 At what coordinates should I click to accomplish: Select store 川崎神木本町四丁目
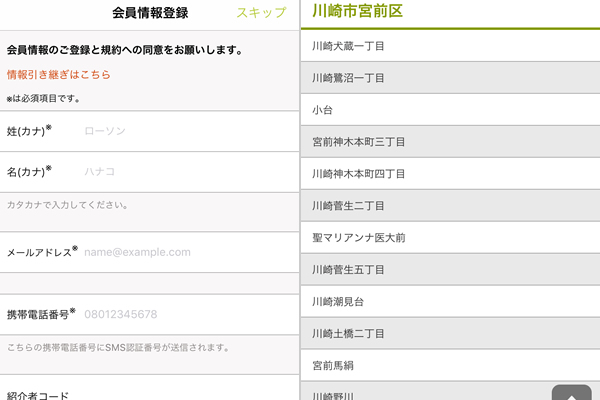(450, 173)
